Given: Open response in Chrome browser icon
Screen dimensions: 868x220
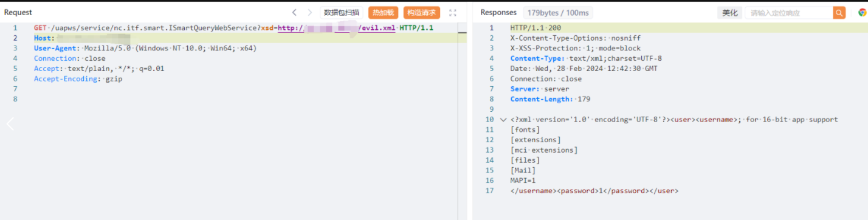Looking at the screenshot, I should (862, 13).
